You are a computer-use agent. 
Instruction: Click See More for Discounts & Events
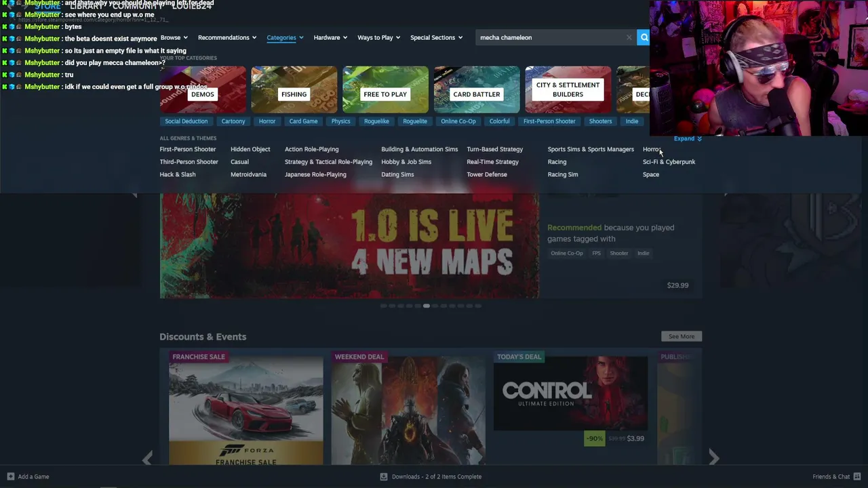point(682,336)
